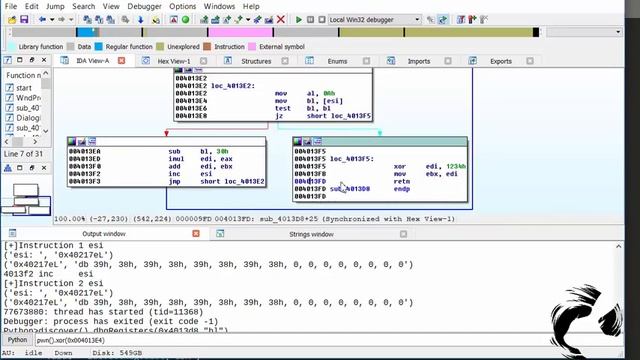Switch to the IDA View-A tab
The height and width of the screenshot is (360, 640).
(x=93, y=61)
